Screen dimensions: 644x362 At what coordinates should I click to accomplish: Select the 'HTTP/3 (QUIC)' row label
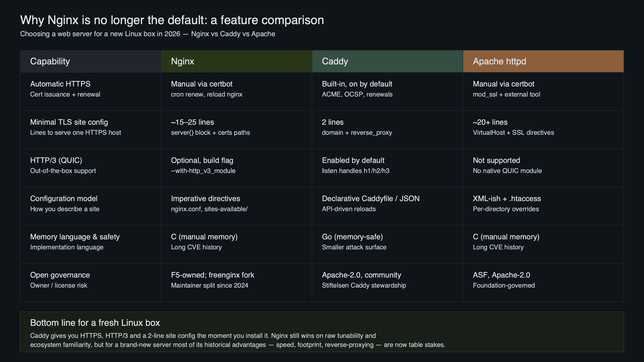point(56,160)
